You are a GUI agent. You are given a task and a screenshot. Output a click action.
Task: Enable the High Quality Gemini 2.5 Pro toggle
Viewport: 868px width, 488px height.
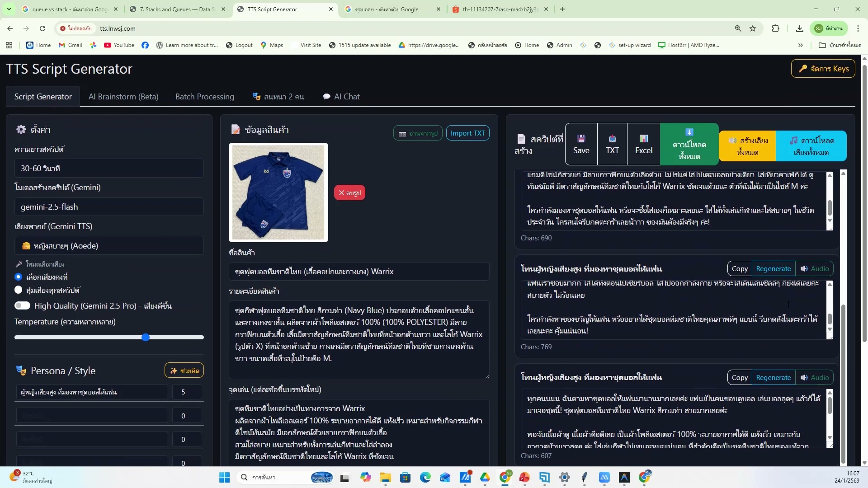pos(22,305)
